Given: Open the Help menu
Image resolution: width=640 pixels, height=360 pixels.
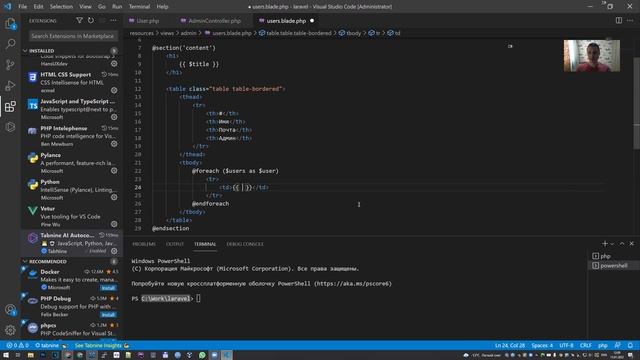Looking at the screenshot, I should [162, 7].
